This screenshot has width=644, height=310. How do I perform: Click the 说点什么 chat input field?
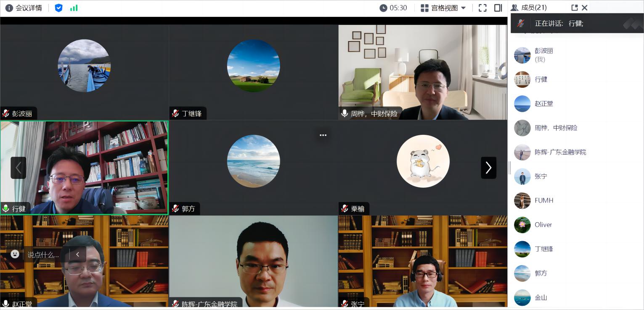(x=43, y=255)
